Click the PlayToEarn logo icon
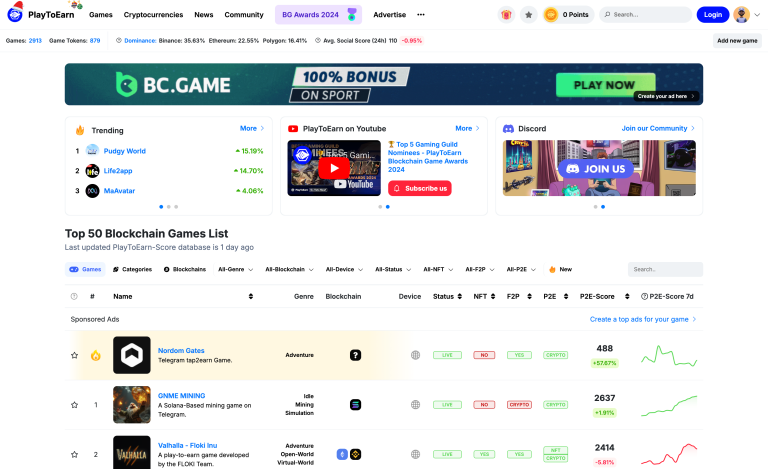The width and height of the screenshot is (768, 469). (15, 14)
